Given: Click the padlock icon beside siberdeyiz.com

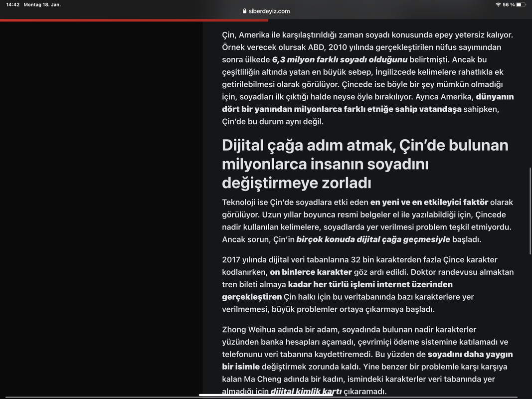Looking at the screenshot, I should click(x=245, y=11).
